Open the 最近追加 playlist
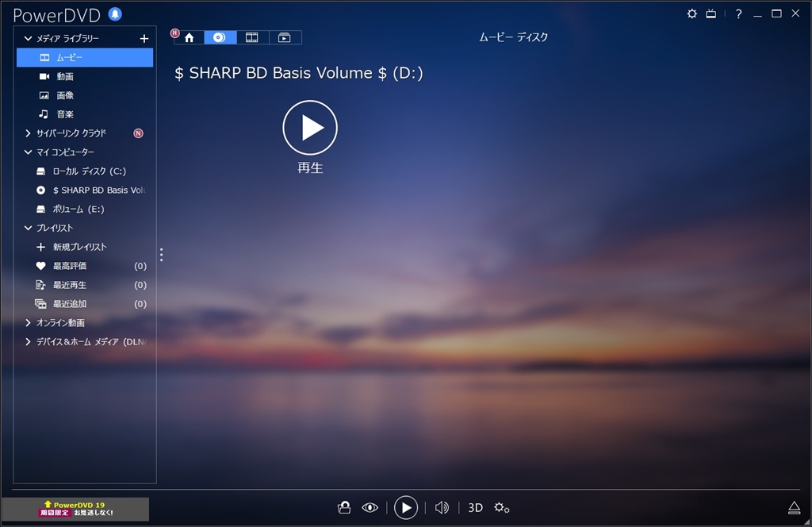812x527 pixels. tap(85, 304)
